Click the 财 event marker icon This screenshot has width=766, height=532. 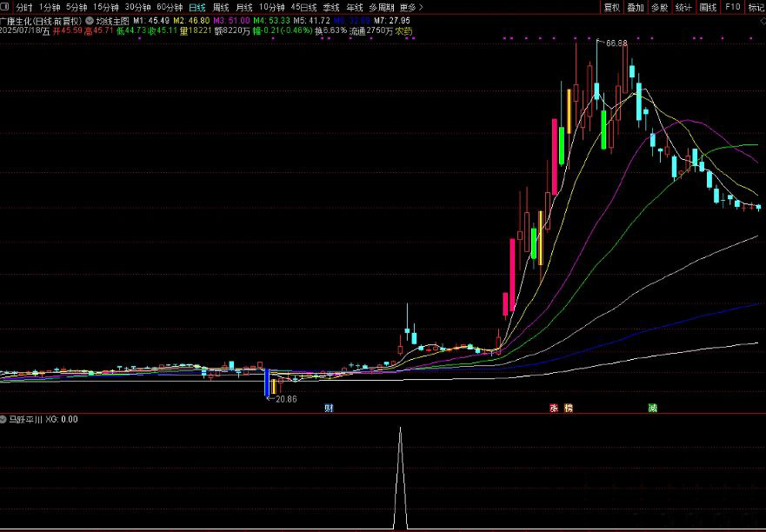[329, 408]
